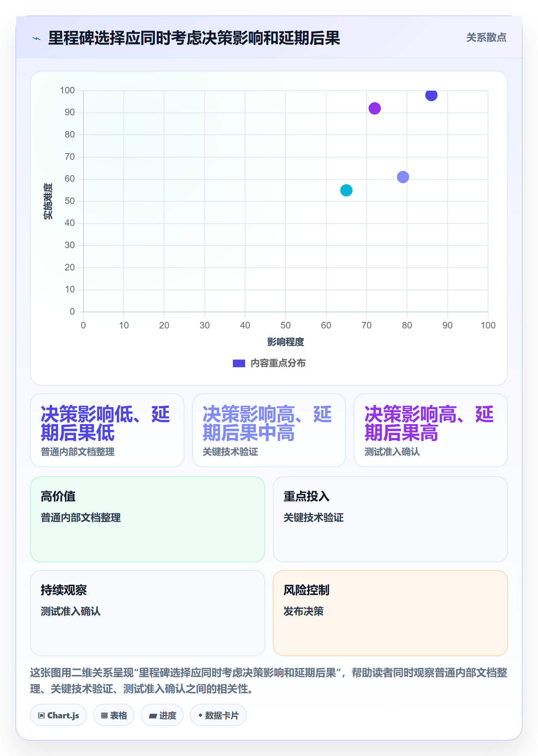Click the 数据卡片 tag chip
This screenshot has width=538, height=756.
(x=218, y=715)
